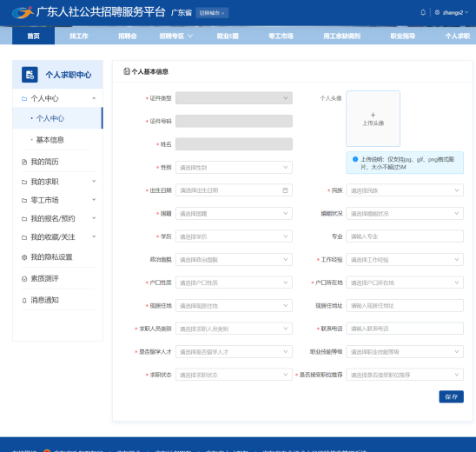Click the user settings icon beside zhangs2
476x452 pixels.
coord(437,12)
